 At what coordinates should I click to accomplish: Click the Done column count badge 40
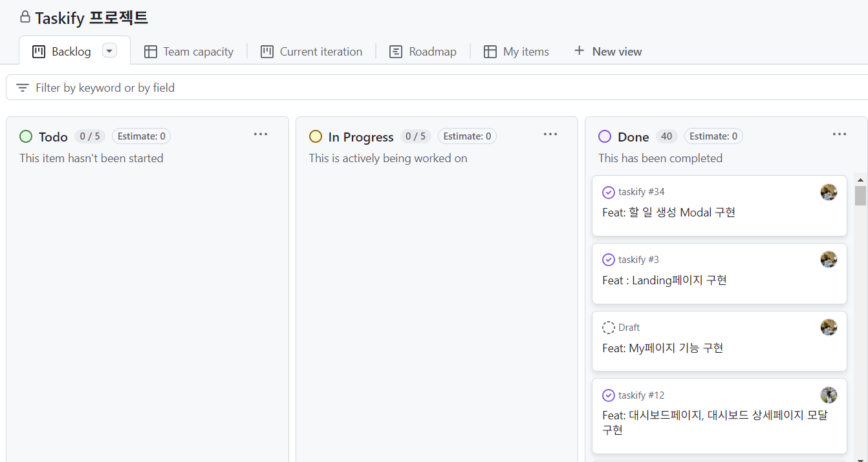(666, 136)
